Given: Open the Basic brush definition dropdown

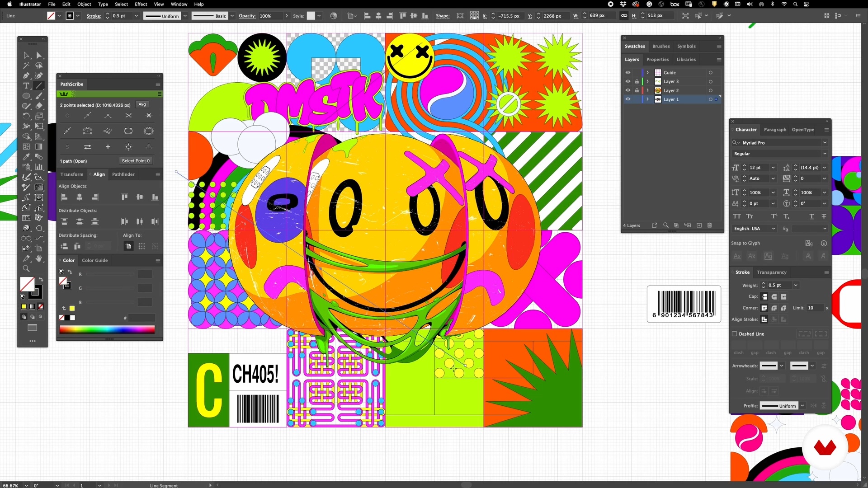Looking at the screenshot, I should 232,16.
